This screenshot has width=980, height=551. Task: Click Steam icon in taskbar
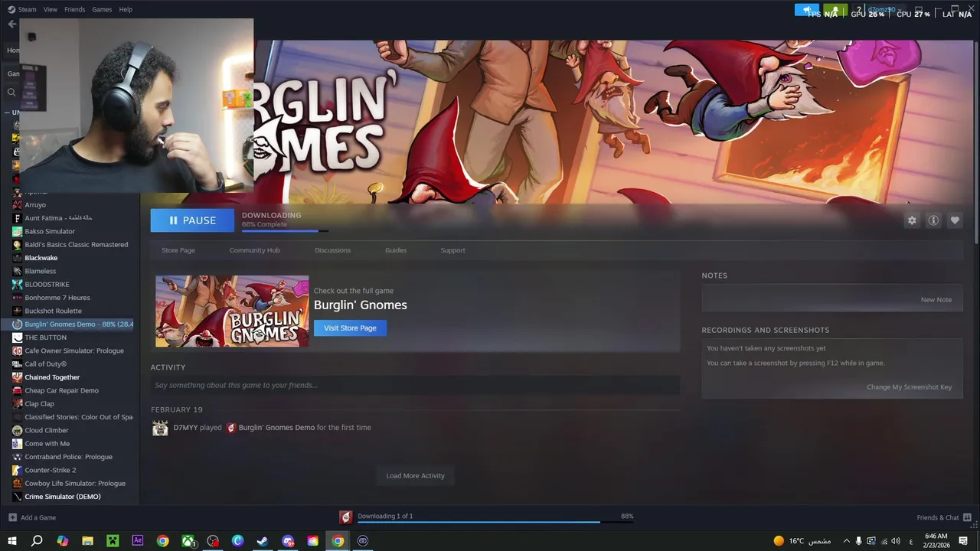coord(263,541)
